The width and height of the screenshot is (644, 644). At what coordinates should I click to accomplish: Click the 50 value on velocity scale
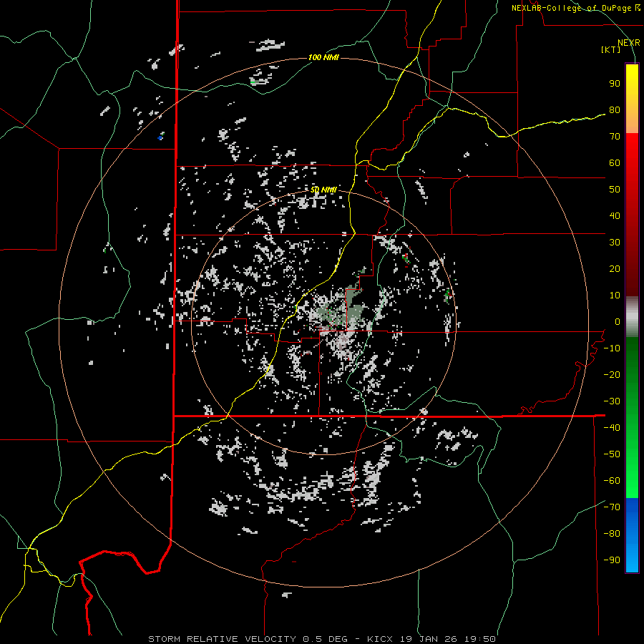[615, 190]
